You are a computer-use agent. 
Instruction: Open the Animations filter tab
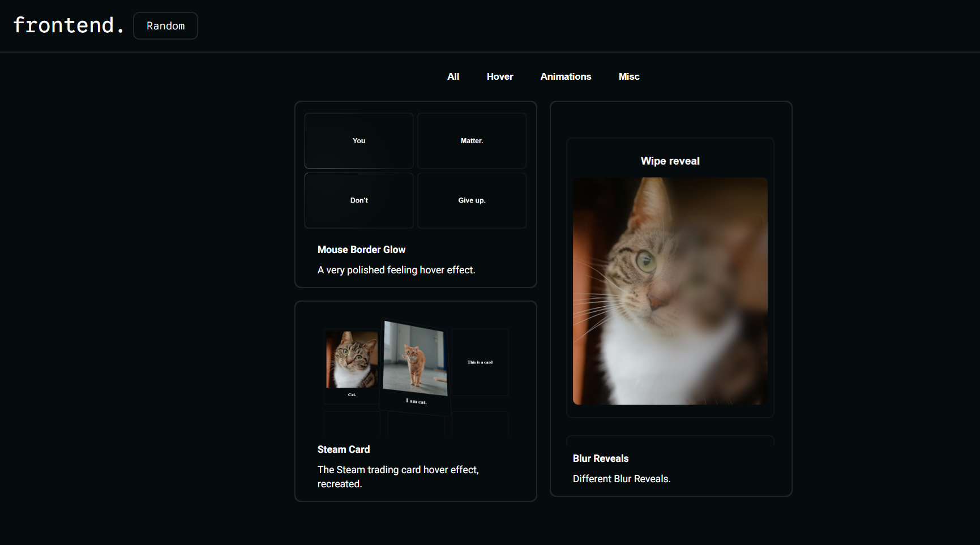pyautogui.click(x=565, y=76)
